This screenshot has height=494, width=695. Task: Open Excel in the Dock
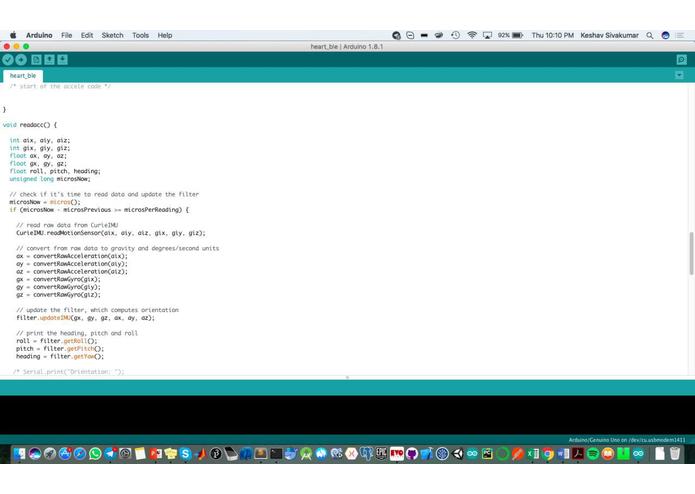[x=532, y=454]
